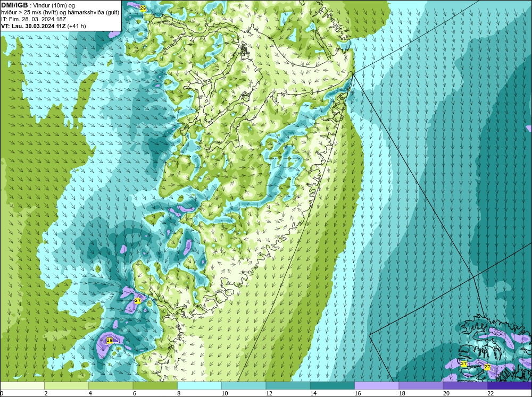This screenshot has height=397, width=532.
Task: Click the legend scale value '6'
Action: coord(135,393)
